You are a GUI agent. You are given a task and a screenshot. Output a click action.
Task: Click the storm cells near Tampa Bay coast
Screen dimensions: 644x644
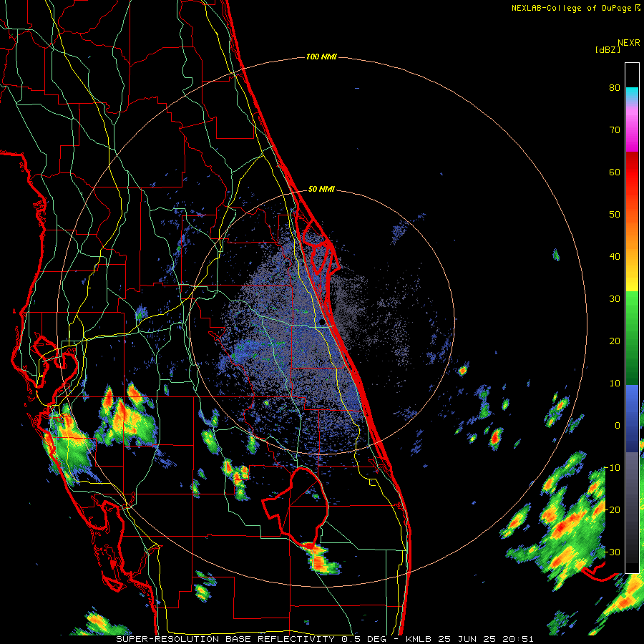[68, 446]
